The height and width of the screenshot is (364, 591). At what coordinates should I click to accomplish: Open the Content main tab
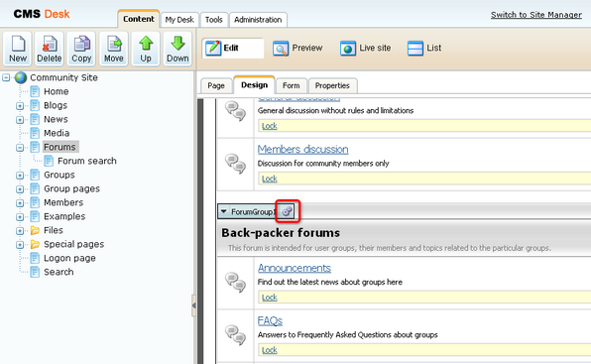tap(138, 19)
